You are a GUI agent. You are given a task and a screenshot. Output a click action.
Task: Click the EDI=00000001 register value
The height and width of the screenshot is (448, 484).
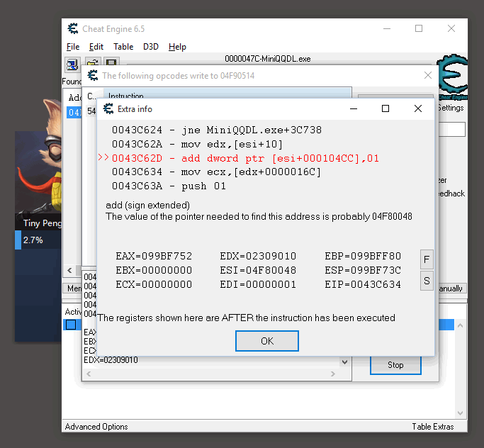click(x=258, y=284)
